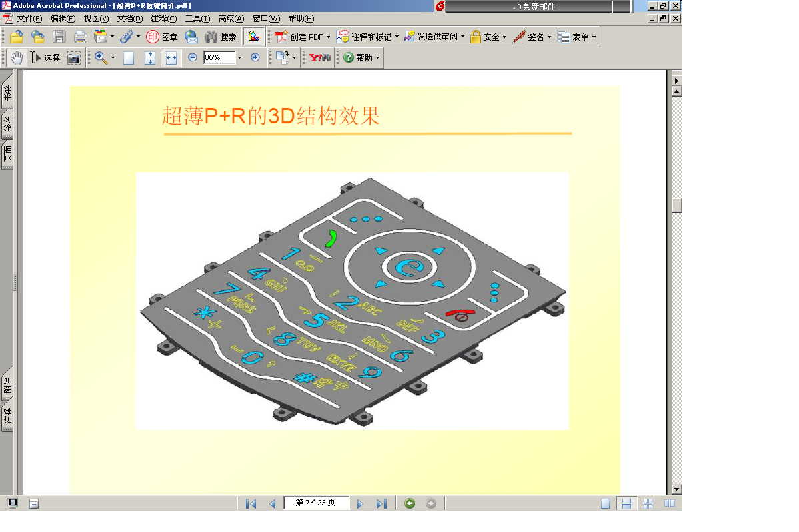This screenshot has height=532, width=799.
Task: Open the 书签 bookmarks side tab
Action: [x=7, y=92]
